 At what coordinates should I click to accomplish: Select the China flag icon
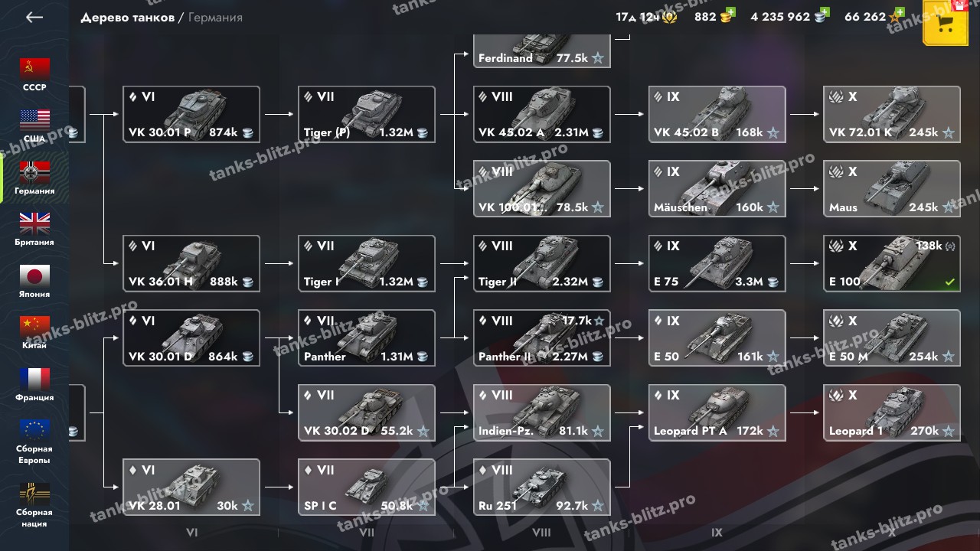pyautogui.click(x=34, y=327)
